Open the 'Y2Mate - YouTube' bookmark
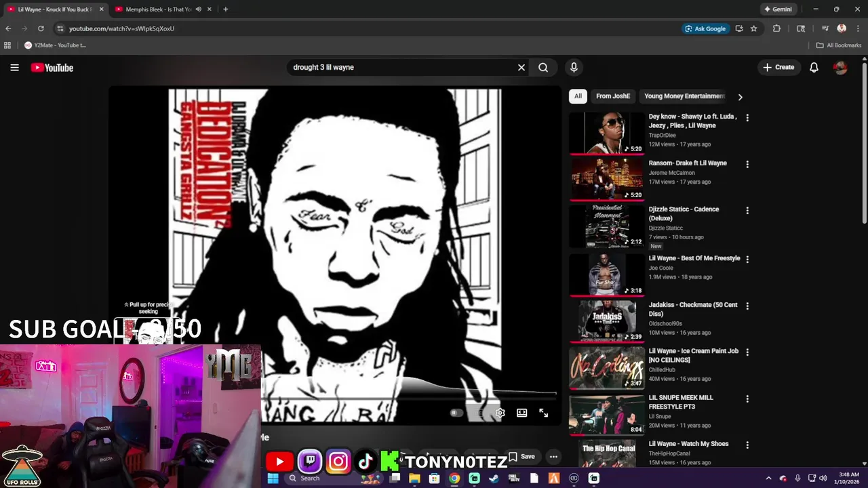The height and width of the screenshot is (488, 868). pos(55,45)
